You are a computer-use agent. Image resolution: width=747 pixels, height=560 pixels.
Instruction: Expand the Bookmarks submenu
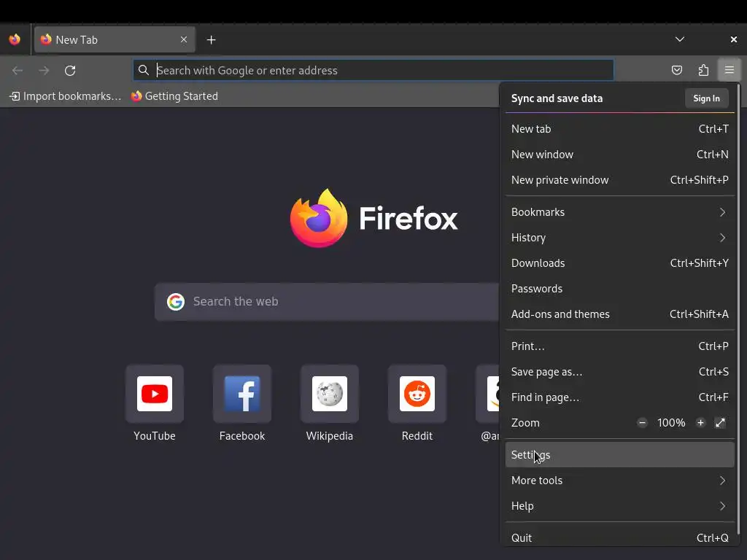coord(620,212)
